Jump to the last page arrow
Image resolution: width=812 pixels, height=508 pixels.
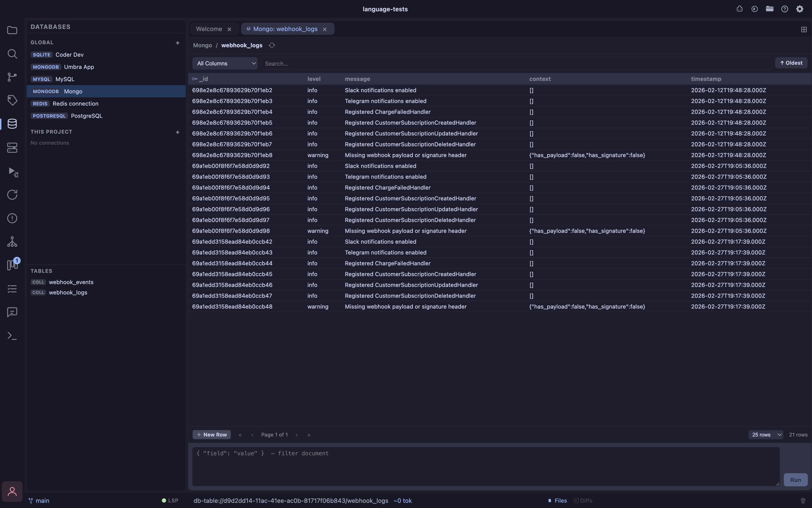pos(309,435)
